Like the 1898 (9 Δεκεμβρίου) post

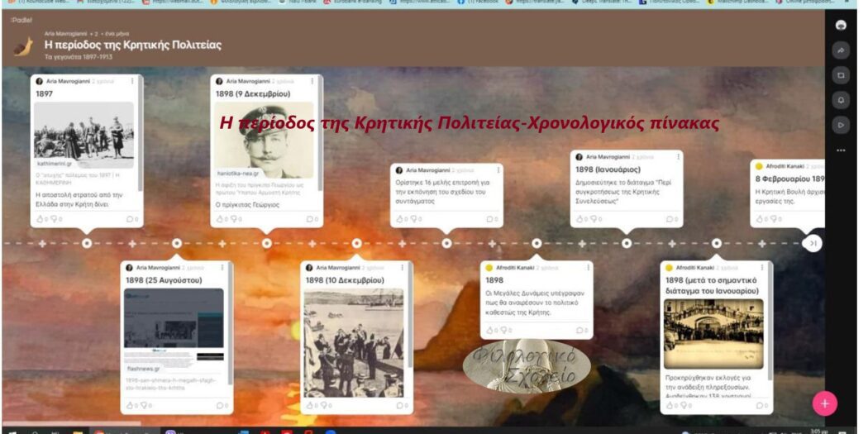221,219
